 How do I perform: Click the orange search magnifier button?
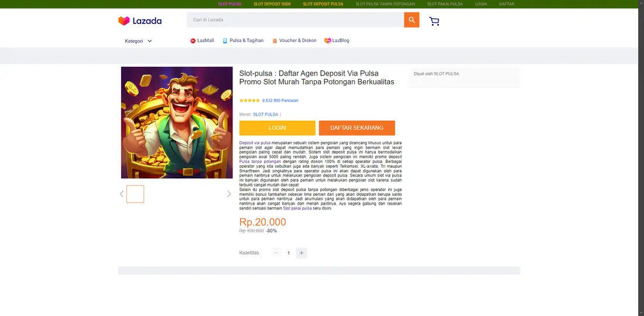click(x=412, y=20)
